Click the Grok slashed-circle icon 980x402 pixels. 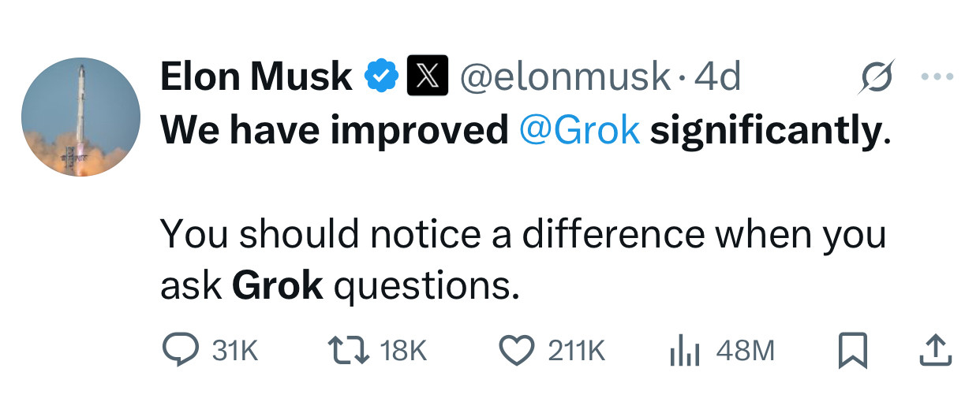(876, 76)
